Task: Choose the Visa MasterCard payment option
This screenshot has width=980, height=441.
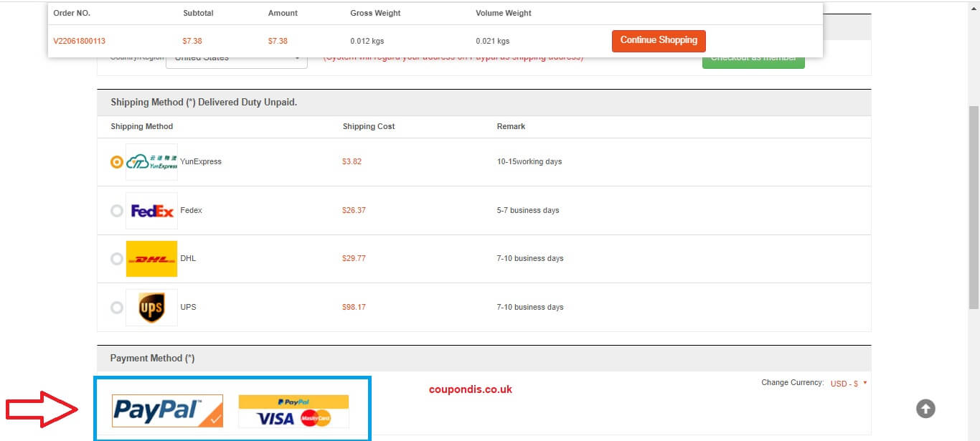Action: 293,412
